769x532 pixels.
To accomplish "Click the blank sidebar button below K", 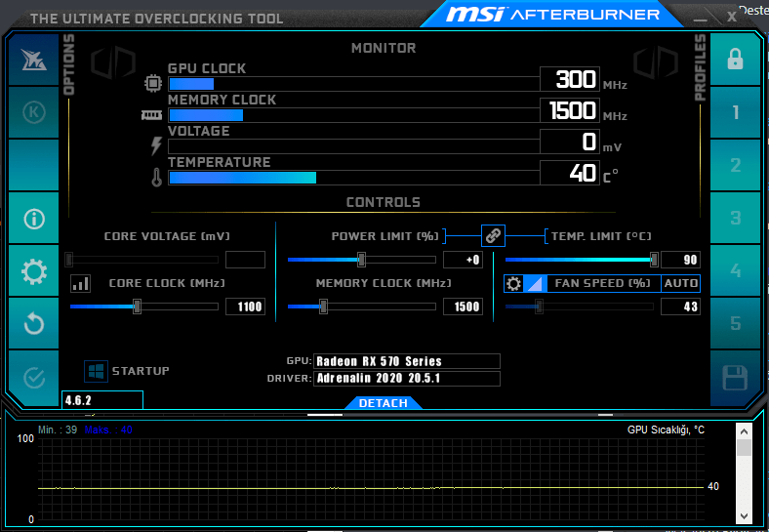I will coord(33,165).
